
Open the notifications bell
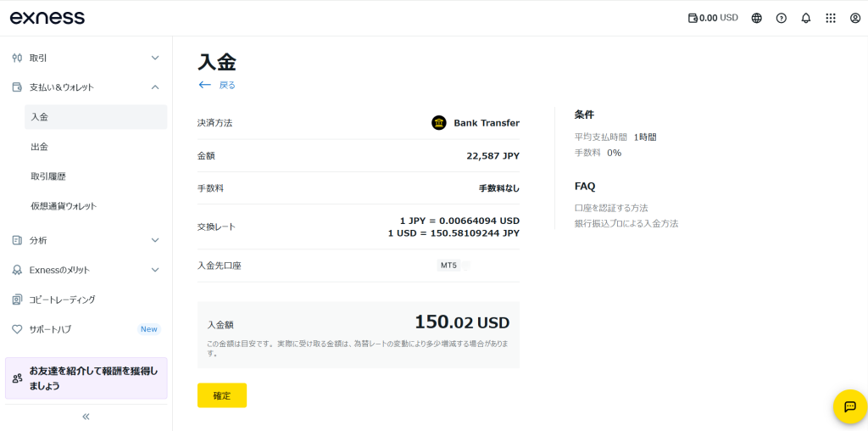[806, 18]
